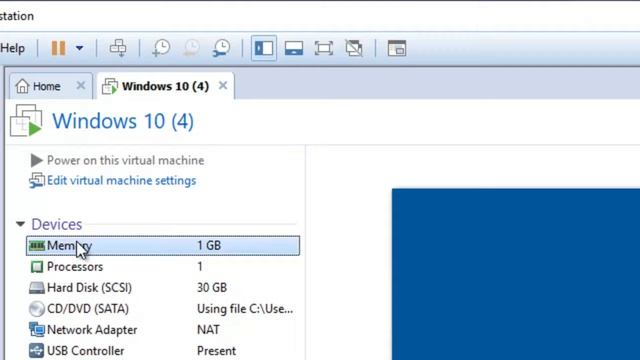
Task: Select the CD/DVD (SATA) row
Action: click(x=163, y=309)
